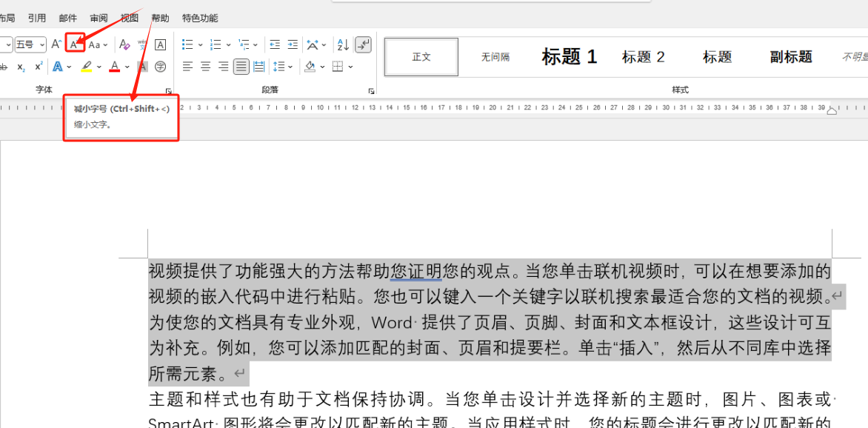Click the Sort icon in paragraph group
The image size is (868, 428).
342,44
